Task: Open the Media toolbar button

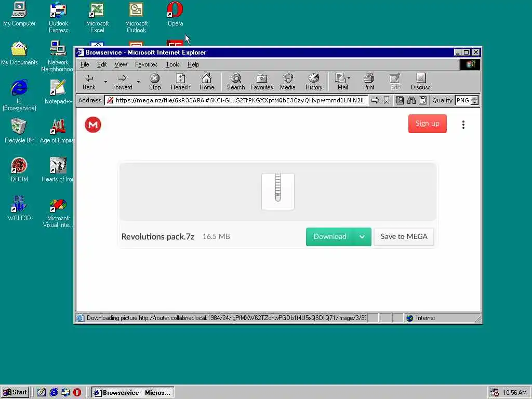Action: [288, 82]
